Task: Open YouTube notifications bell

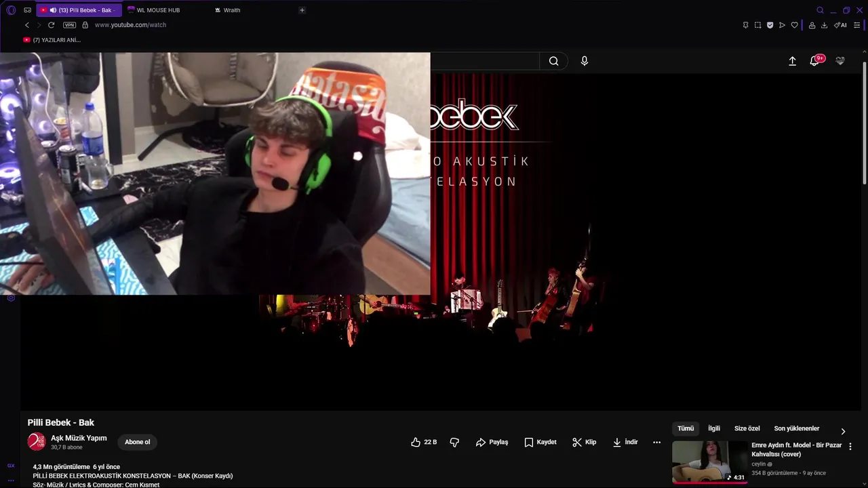Action: [816, 61]
